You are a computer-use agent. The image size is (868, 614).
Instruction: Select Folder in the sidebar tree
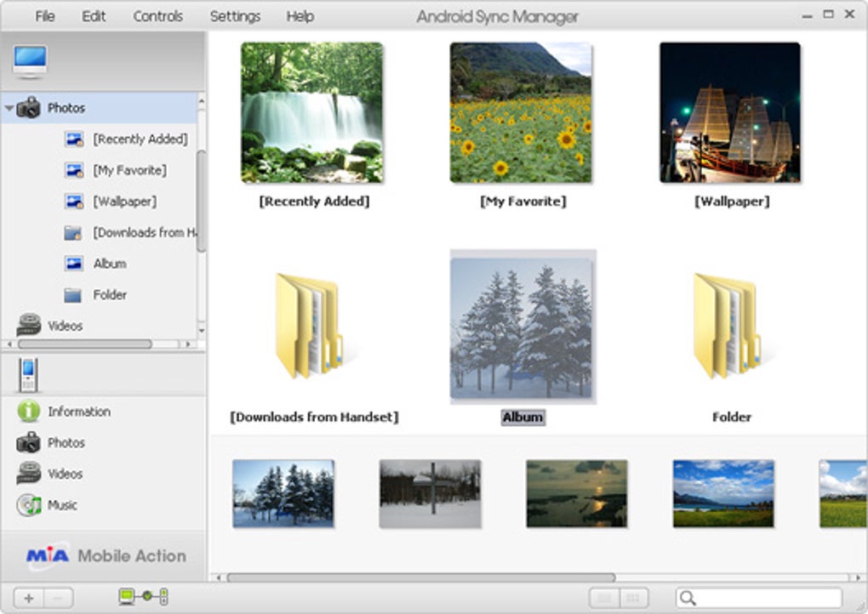pyautogui.click(x=110, y=295)
